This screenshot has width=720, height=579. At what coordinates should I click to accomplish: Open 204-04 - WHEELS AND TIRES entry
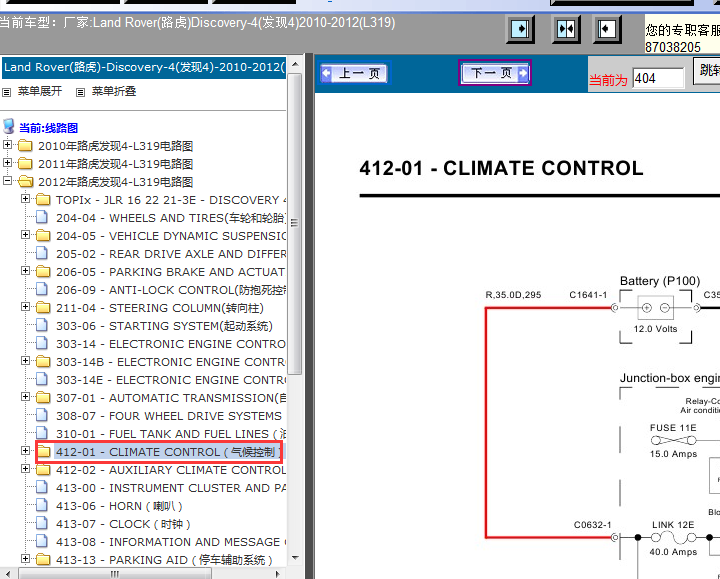(170, 218)
